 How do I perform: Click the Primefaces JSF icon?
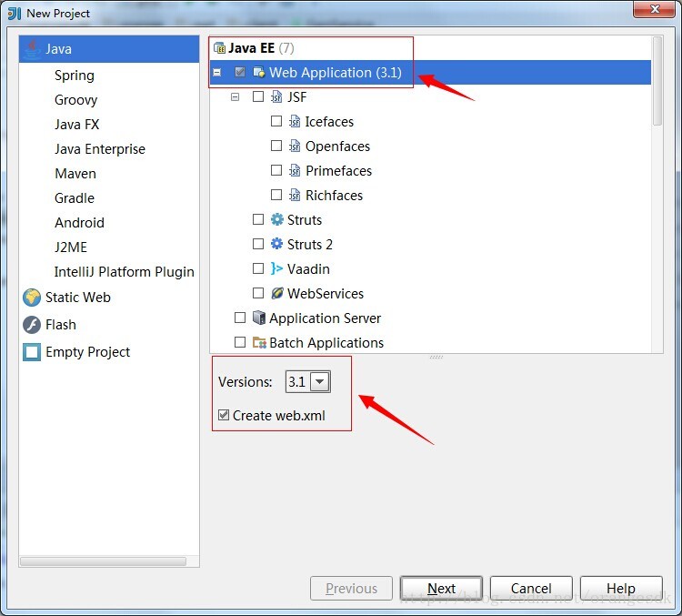pyautogui.click(x=295, y=171)
